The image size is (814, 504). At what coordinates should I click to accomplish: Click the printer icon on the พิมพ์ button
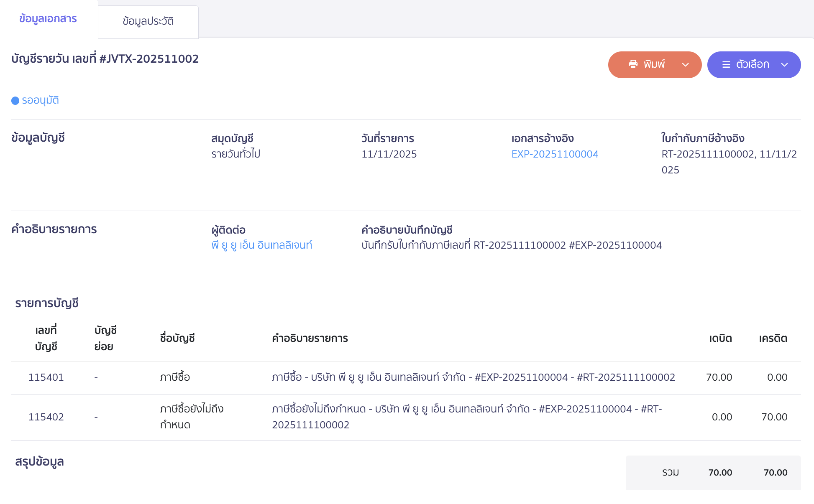click(x=633, y=64)
